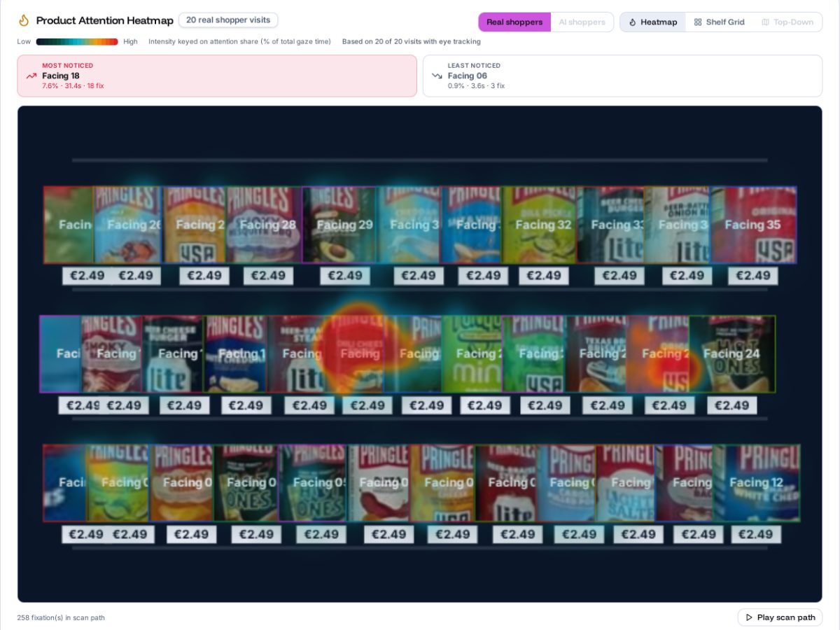840x630 pixels.
Task: Select the Facing 12 product
Action: (x=757, y=482)
